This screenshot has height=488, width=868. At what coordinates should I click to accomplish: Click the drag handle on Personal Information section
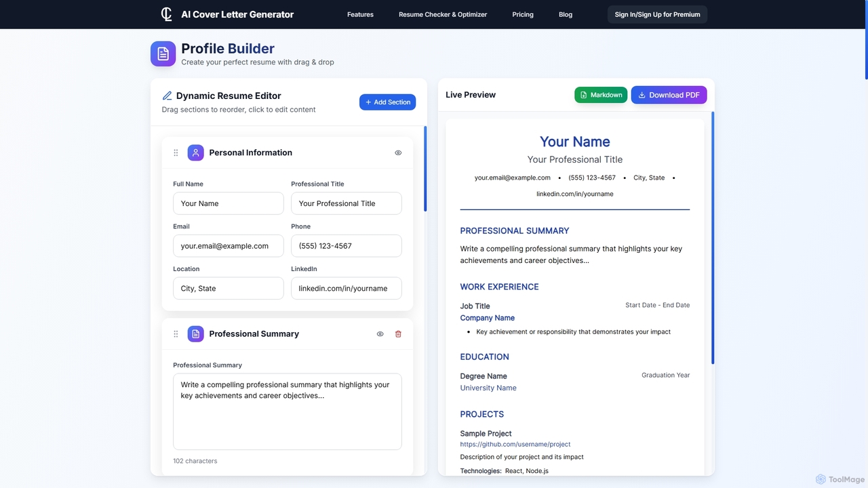[x=176, y=152]
